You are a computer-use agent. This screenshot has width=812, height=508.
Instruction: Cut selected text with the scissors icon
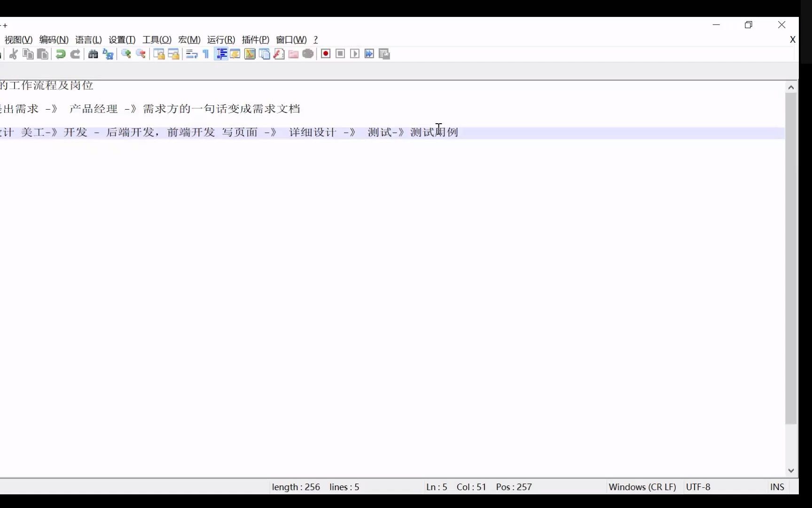[13, 54]
